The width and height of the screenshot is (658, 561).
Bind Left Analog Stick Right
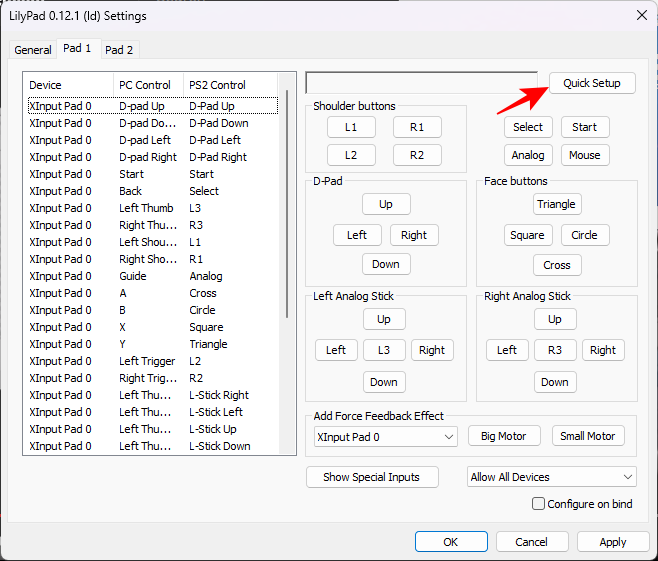(x=432, y=350)
